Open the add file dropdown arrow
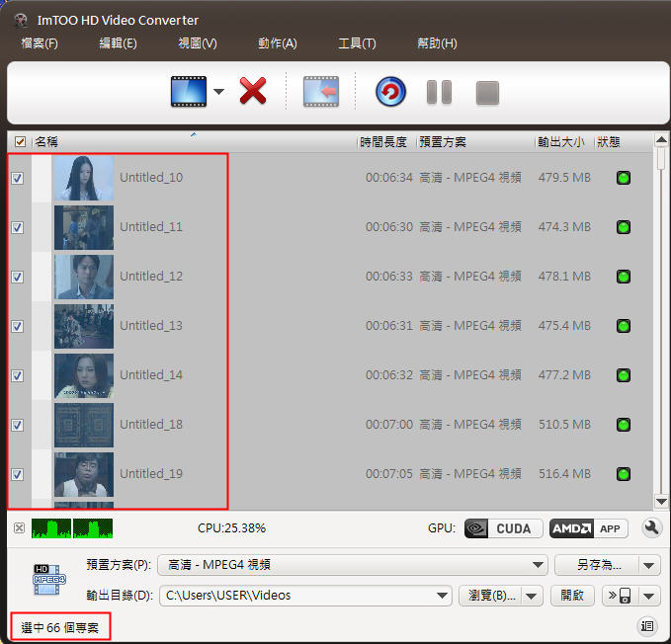 (x=218, y=92)
